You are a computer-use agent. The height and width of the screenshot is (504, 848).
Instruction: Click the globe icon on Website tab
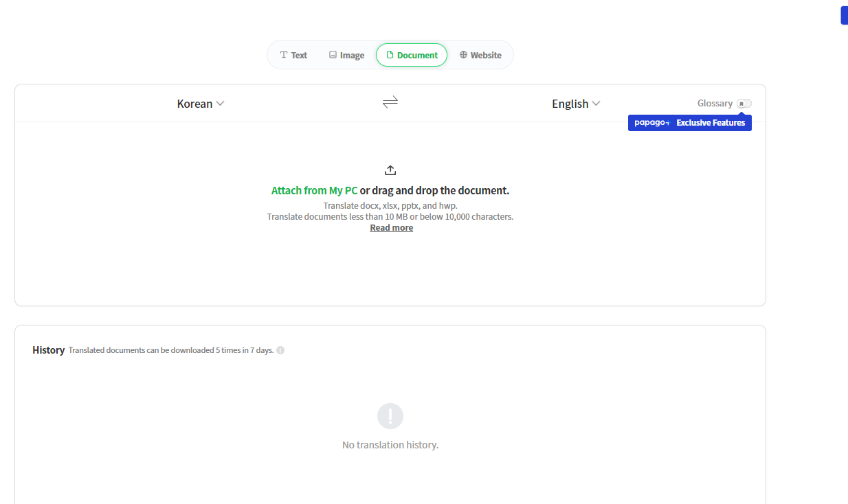[x=464, y=55]
